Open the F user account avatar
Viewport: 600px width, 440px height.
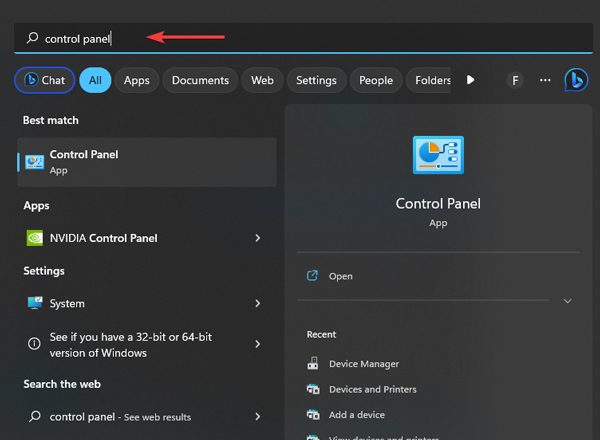[515, 80]
